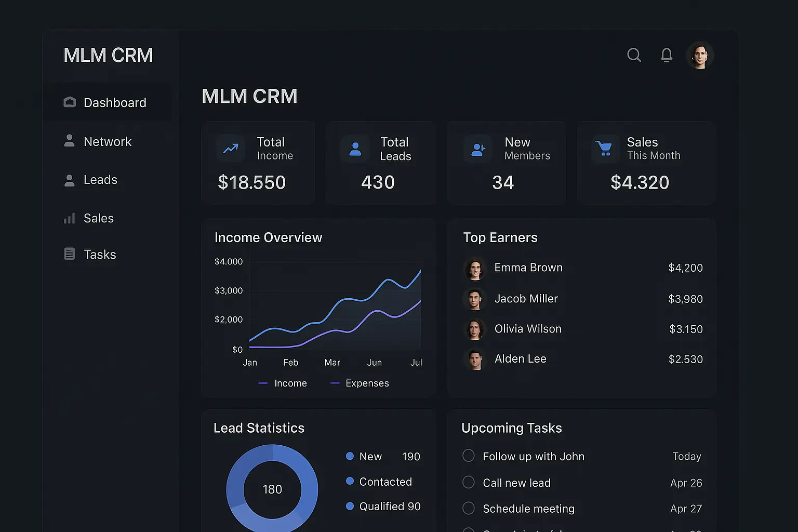798x532 pixels.
Task: Click the Qualified blue legend dot
Action: 350,506
